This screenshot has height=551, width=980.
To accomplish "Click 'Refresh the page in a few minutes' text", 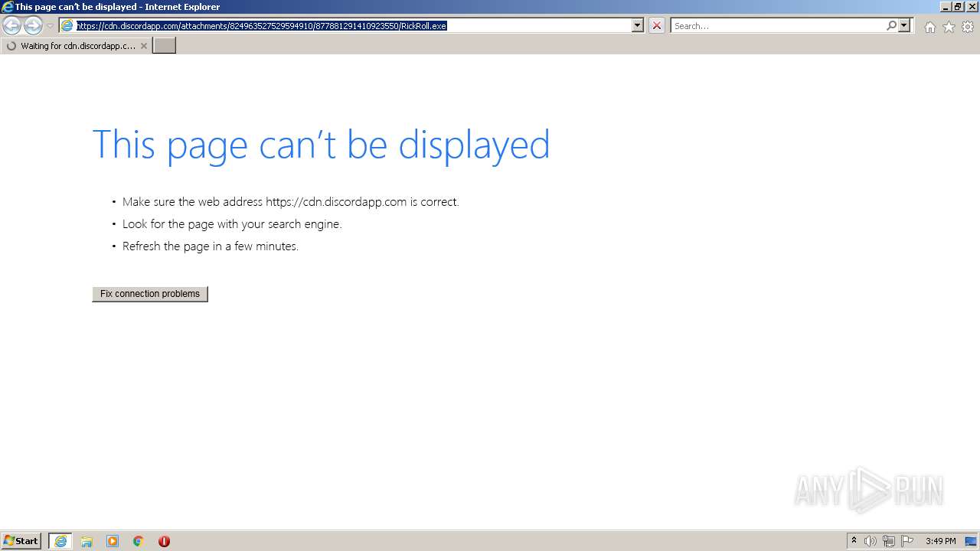I will click(211, 246).
